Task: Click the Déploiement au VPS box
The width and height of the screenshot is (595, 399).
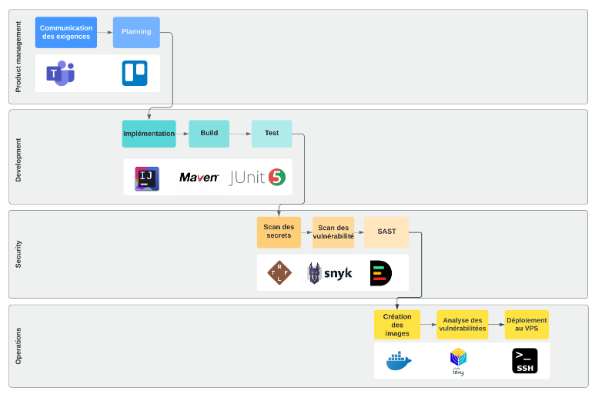Action: pos(527,325)
